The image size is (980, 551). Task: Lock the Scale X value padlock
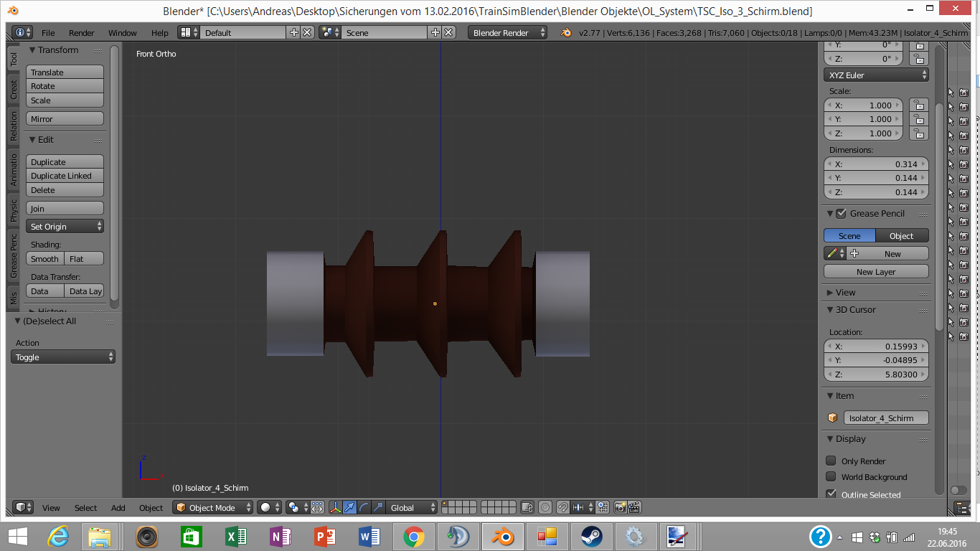[918, 105]
